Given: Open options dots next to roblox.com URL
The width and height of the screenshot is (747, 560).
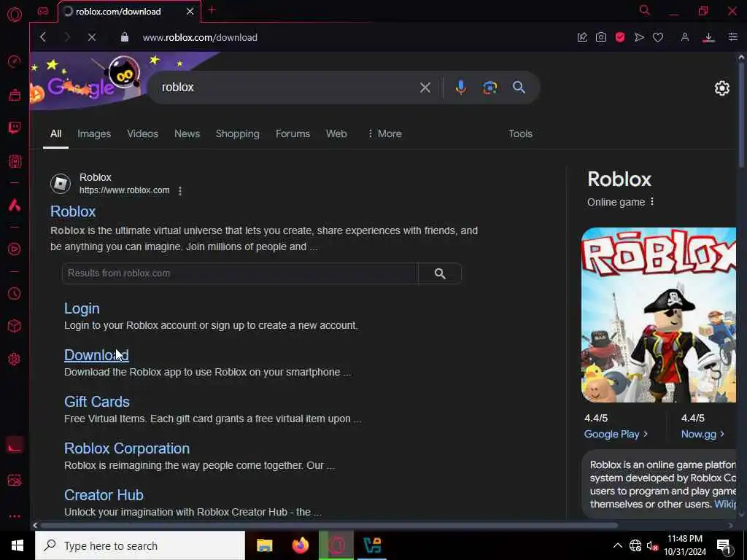Looking at the screenshot, I should (180, 190).
